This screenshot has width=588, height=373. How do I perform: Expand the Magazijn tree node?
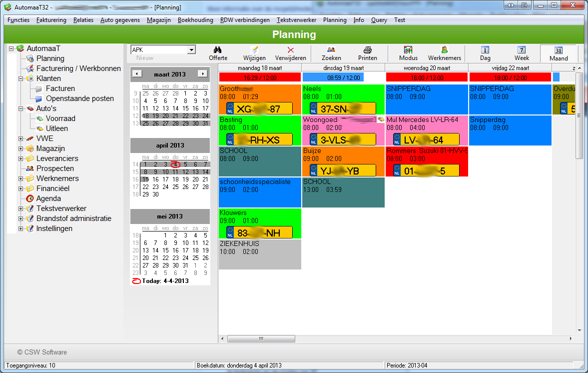pos(21,148)
